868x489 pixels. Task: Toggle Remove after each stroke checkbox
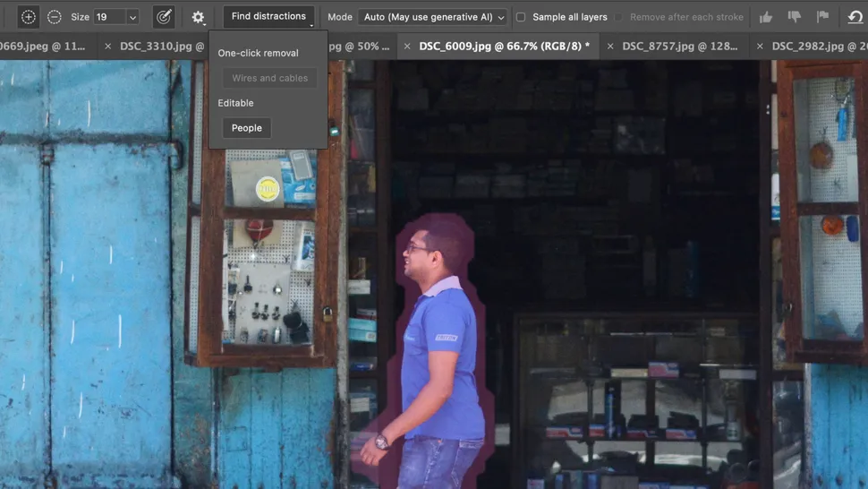tap(618, 17)
